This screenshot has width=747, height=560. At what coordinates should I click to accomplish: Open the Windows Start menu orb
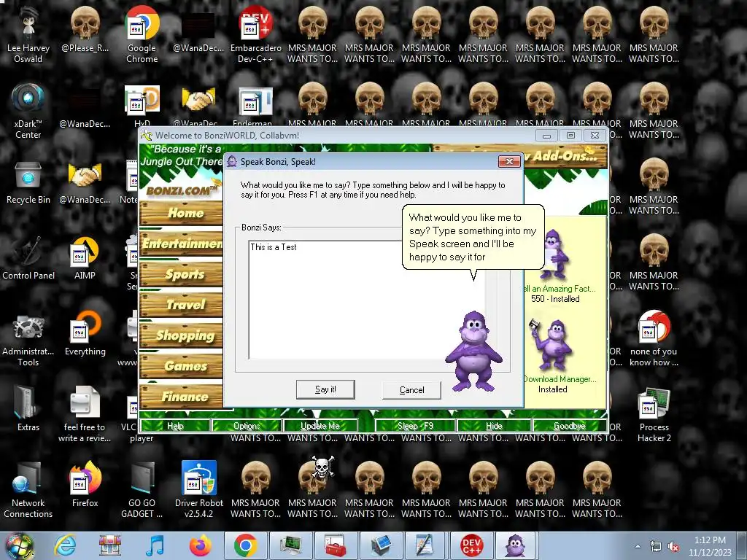(x=19, y=545)
